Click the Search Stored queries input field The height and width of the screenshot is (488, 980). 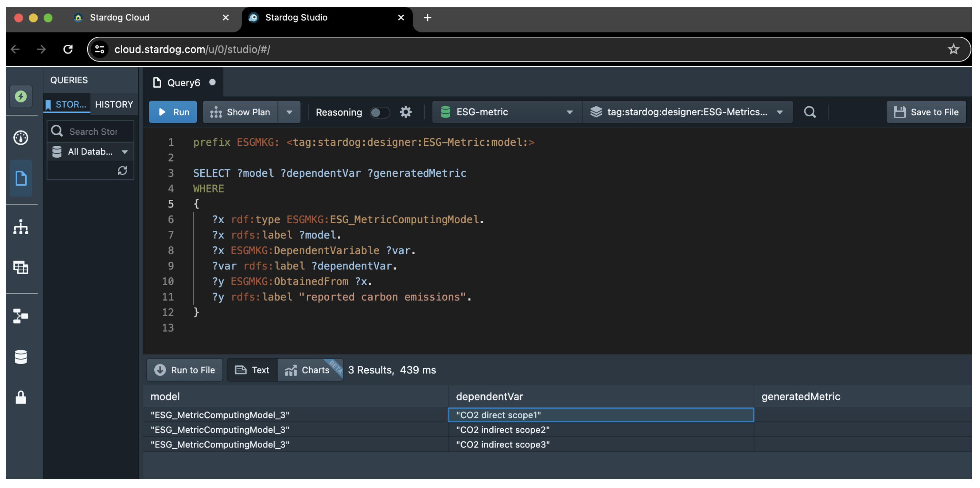[x=93, y=131]
